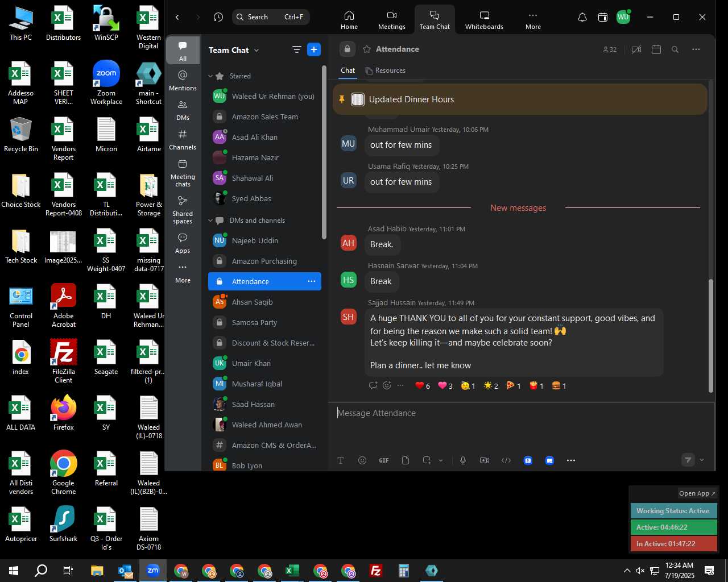Open the Mentions section in sidebar

183,80
